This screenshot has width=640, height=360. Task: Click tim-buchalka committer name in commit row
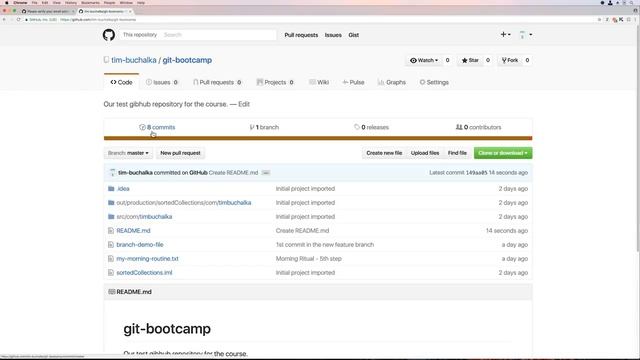pyautogui.click(x=135, y=173)
